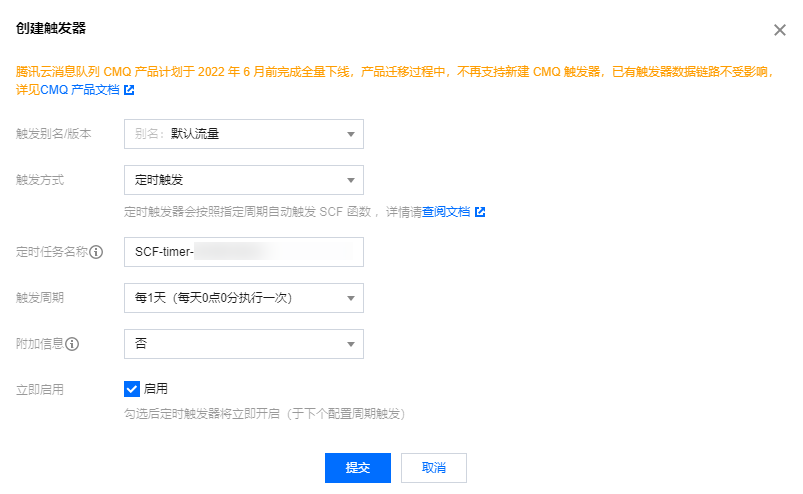The width and height of the screenshot is (803, 494).
Task: Click the external link icon after CMQ 产品文档
Action: 129,90
